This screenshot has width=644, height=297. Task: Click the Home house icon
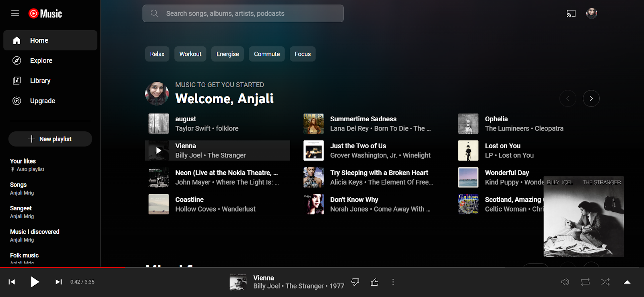(x=17, y=40)
